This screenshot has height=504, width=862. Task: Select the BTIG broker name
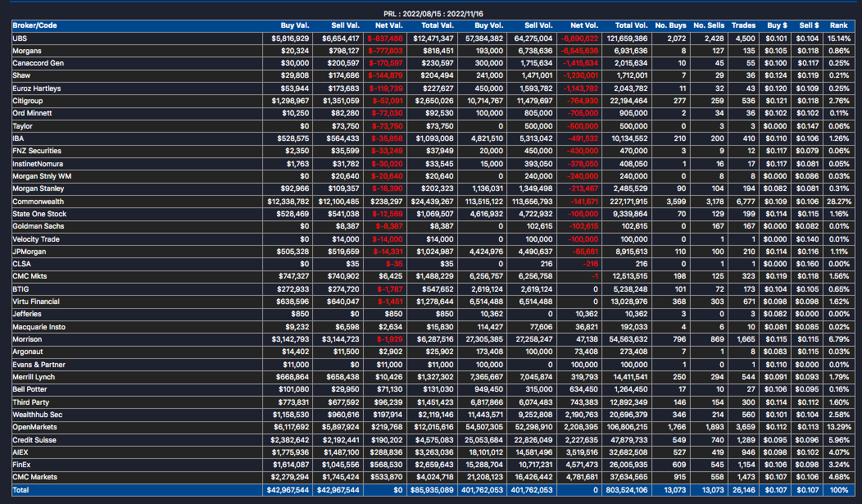click(x=20, y=289)
